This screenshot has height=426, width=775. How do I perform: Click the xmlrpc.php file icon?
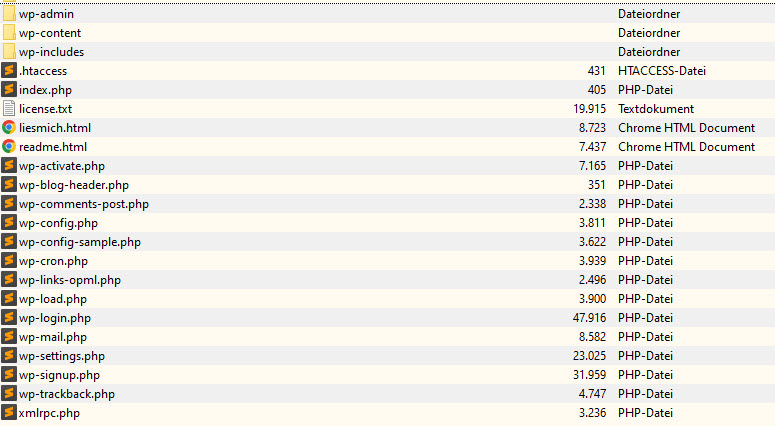point(8,413)
